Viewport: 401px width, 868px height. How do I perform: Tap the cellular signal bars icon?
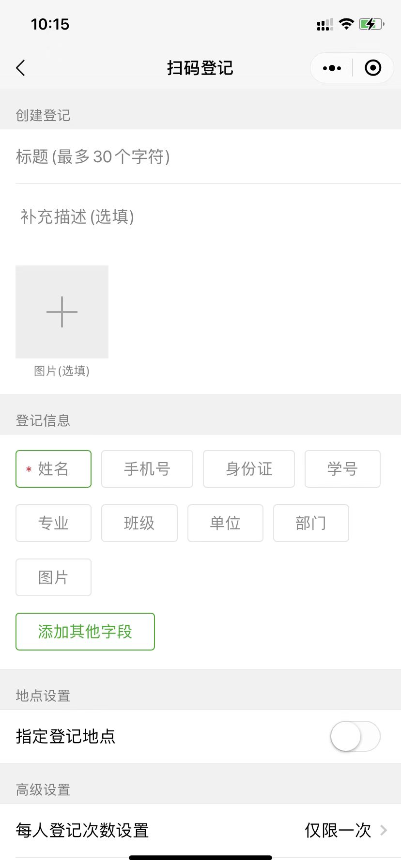324,24
